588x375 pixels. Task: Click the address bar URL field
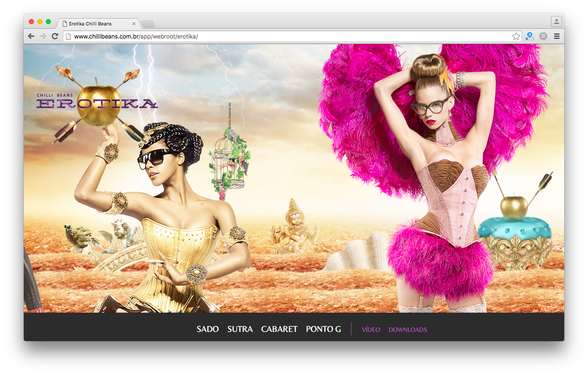pyautogui.click(x=293, y=36)
